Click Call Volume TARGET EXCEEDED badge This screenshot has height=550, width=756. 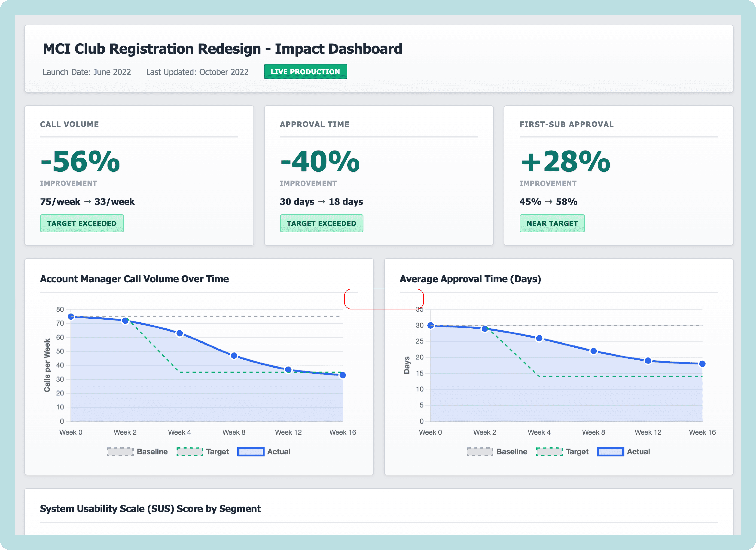82,223
